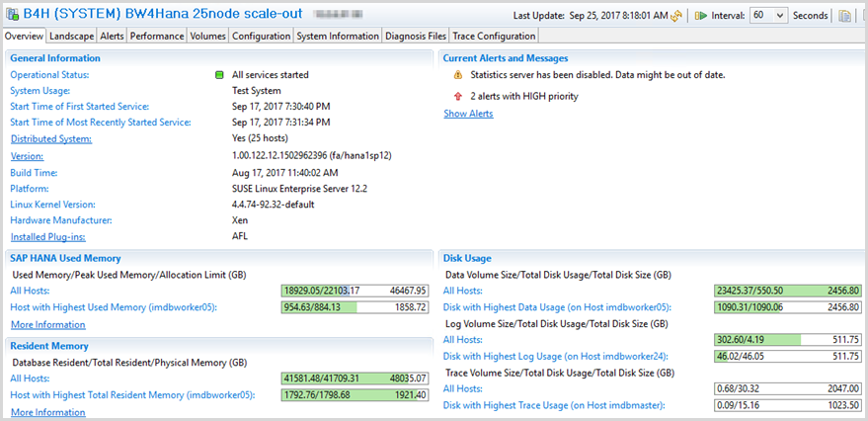Click the highest resident memory bar 1792.76/1798.68
The height and width of the screenshot is (421, 868).
click(355, 395)
